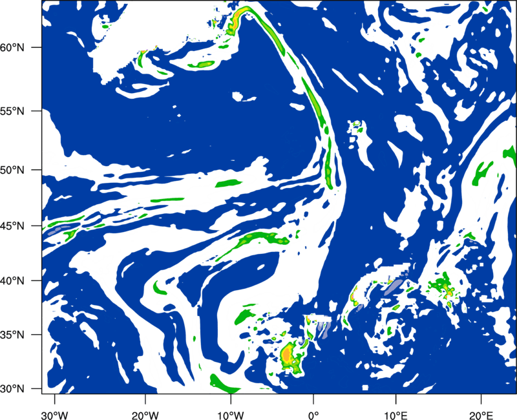Click the 40°N latitude label
Screen dimensions: 517x420
12,281
